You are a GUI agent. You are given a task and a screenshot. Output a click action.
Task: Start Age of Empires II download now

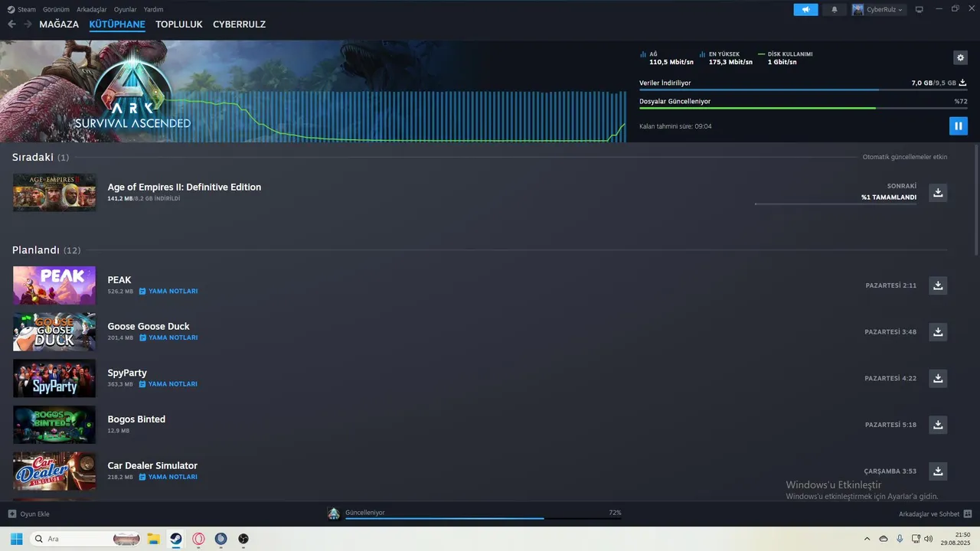[938, 193]
